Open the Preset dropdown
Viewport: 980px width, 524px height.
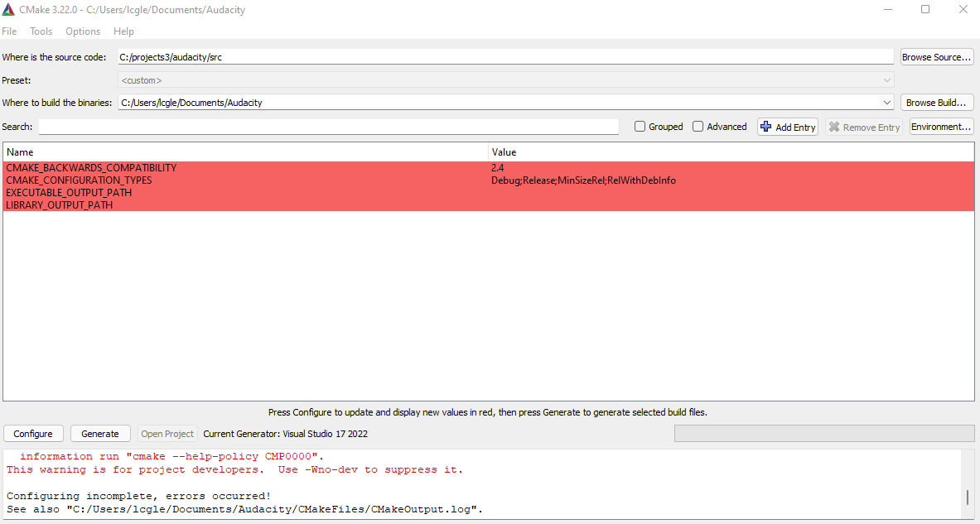tap(886, 79)
